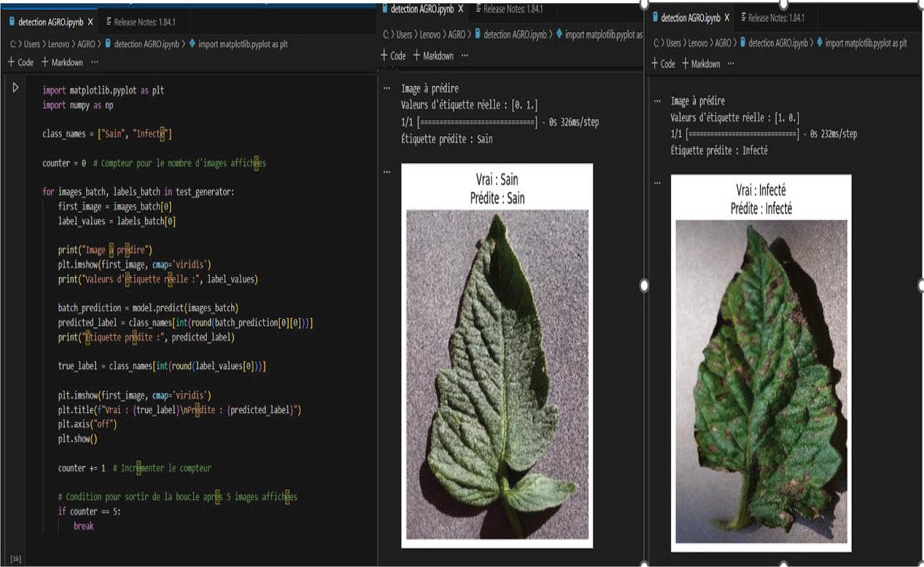Open output actions (…) beside the Infecté leaf image

pos(656,183)
